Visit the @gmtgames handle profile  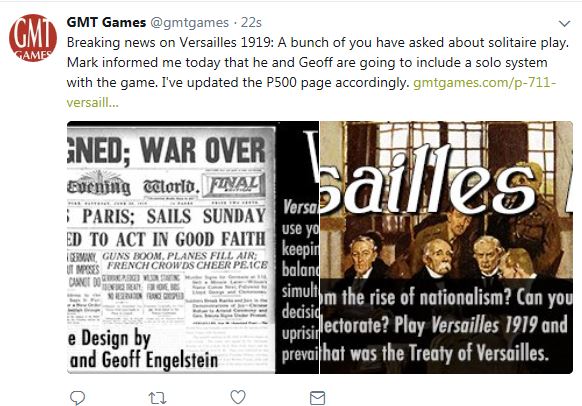pyautogui.click(x=189, y=23)
